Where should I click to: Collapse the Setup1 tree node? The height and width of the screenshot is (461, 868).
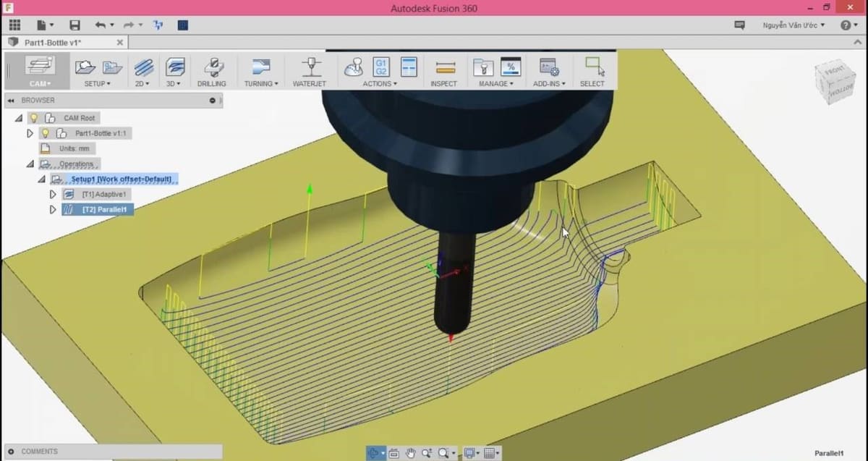click(x=42, y=179)
